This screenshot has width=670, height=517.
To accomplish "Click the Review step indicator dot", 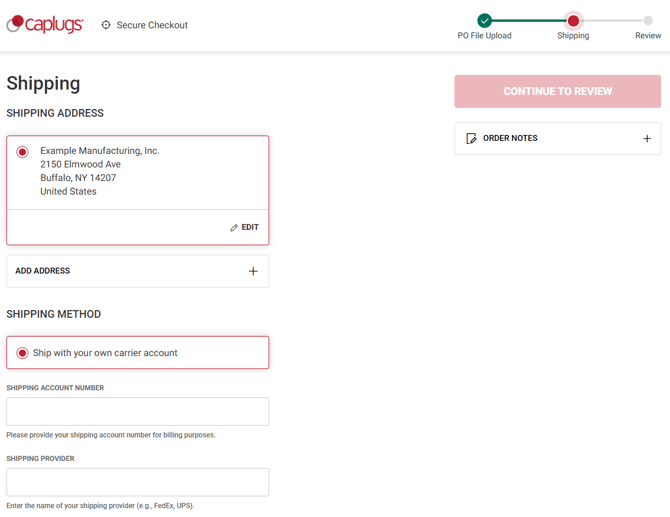I will tap(648, 20).
